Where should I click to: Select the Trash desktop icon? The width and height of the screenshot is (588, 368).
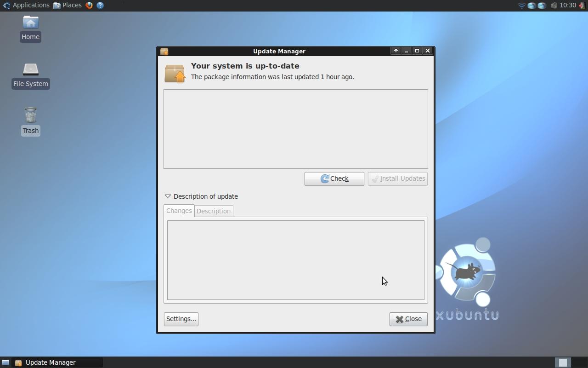coord(30,121)
